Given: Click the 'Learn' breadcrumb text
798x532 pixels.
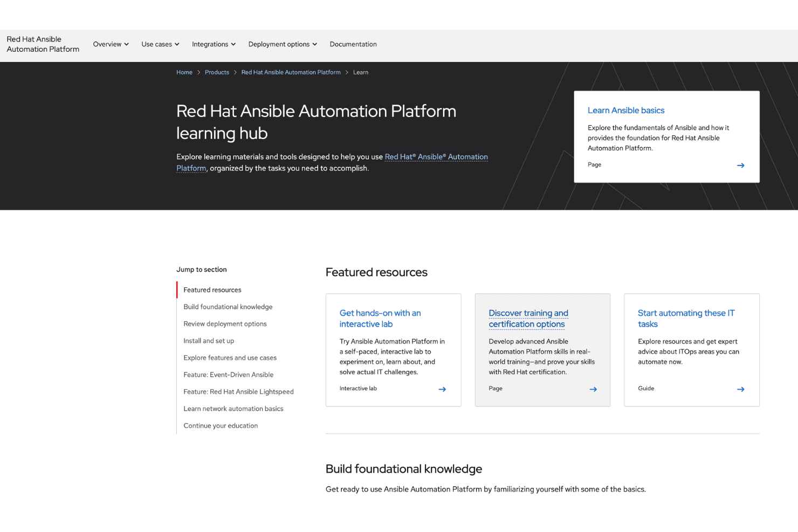Looking at the screenshot, I should 361,72.
